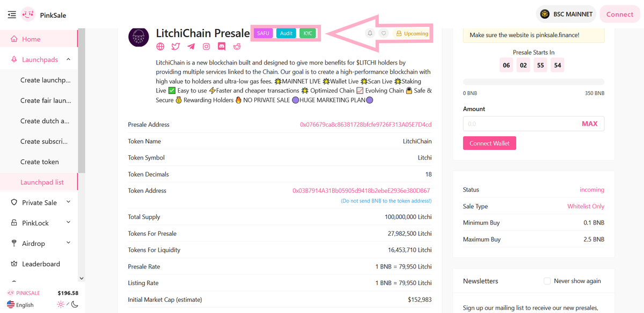
Task: Switch to dark mode moon icon
Action: pyautogui.click(x=75, y=304)
